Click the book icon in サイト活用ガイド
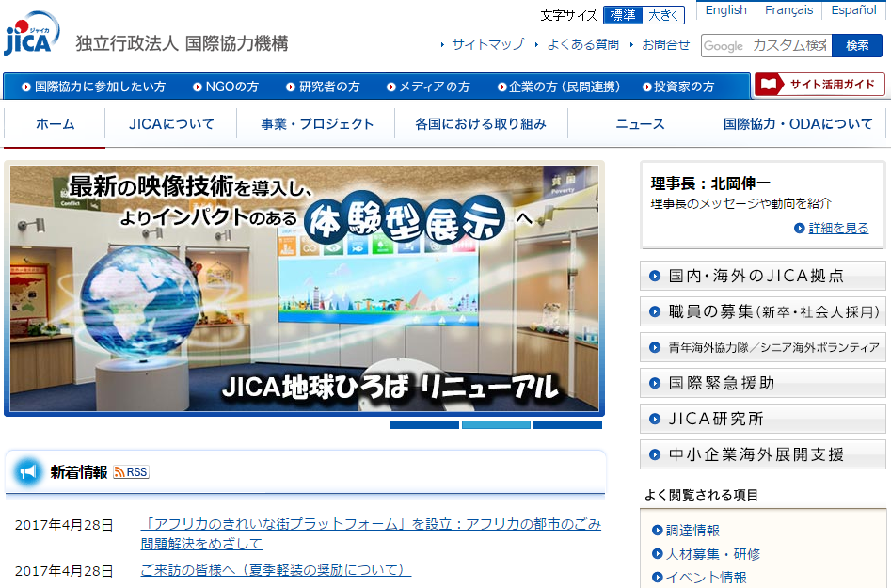The image size is (891, 588). point(769,85)
